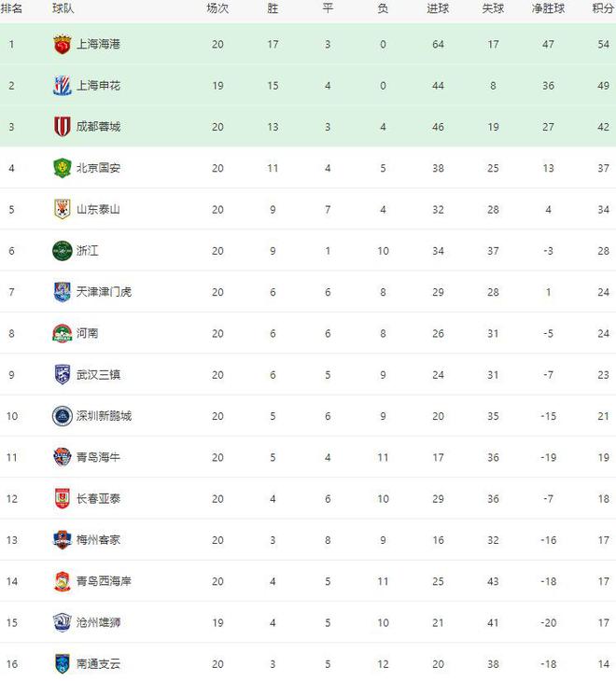Click the 山东泰山 team logo
The width and height of the screenshot is (616, 681).
[x=63, y=209]
